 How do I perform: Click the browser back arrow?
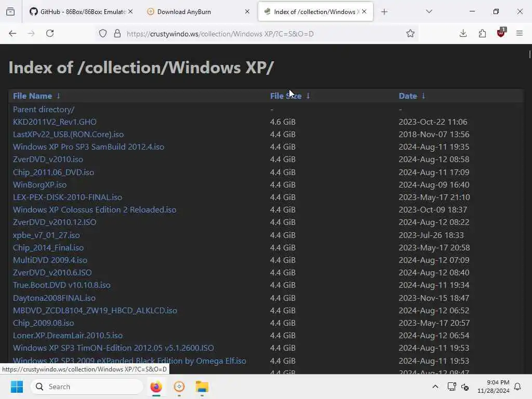coord(12,33)
